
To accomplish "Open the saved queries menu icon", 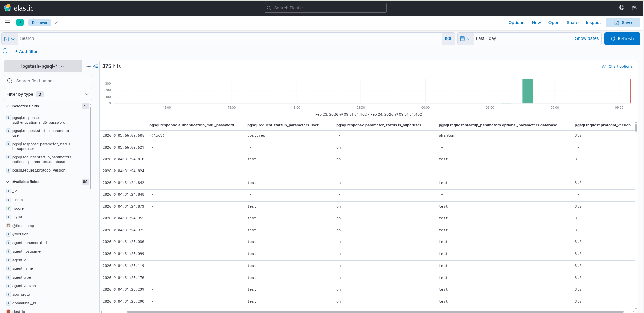I will (x=9, y=39).
